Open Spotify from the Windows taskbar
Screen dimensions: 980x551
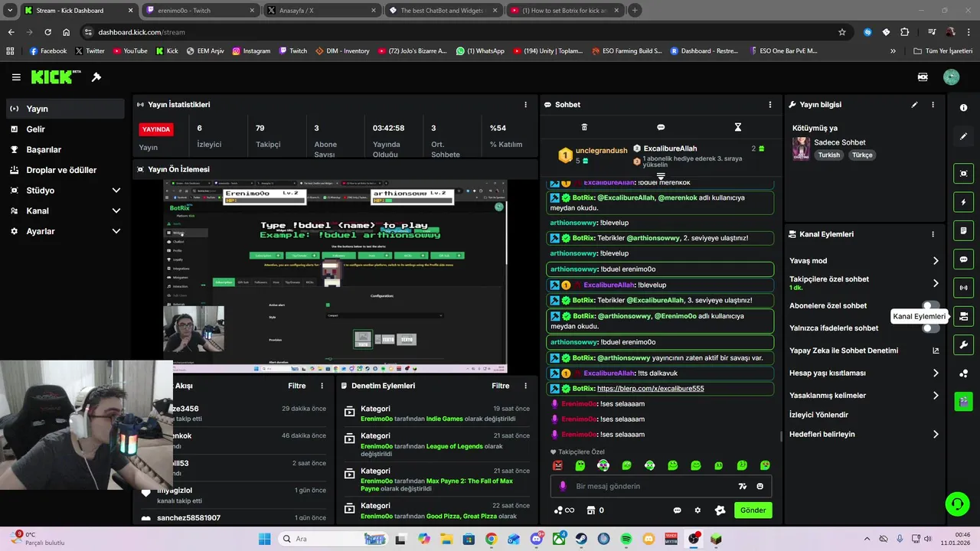coord(626,539)
